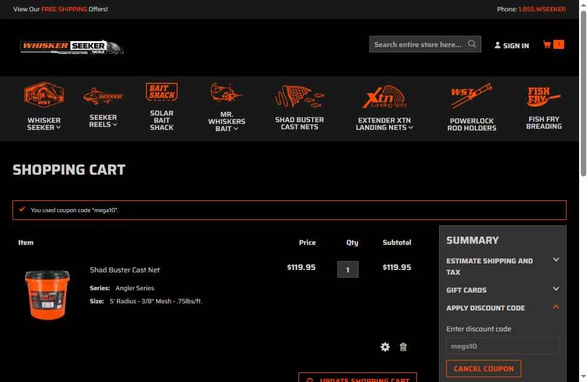
Task: Click the $119.95 value in Subtotal column
Action: [x=397, y=267]
